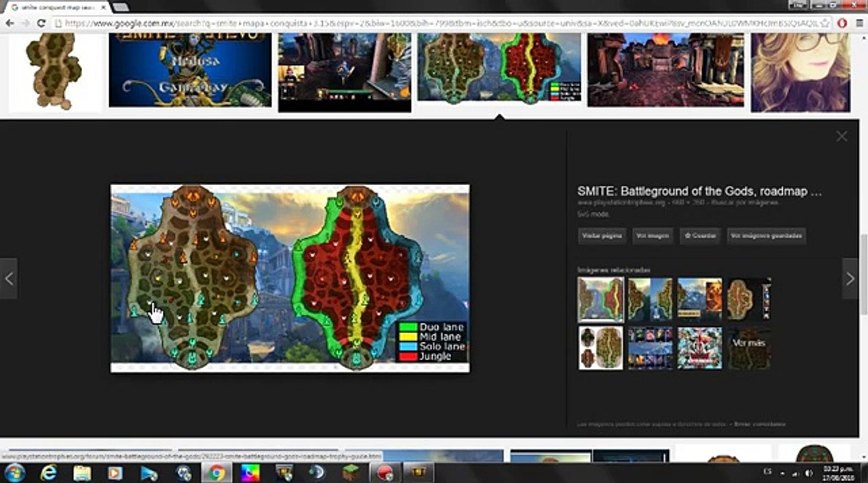
Task: Open the Medusa Gameplay result thumbnail
Action: tap(190, 70)
